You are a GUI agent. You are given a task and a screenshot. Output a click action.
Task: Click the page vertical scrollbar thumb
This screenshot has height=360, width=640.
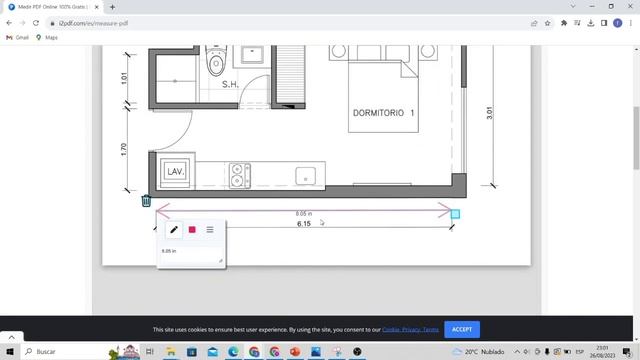[636, 138]
